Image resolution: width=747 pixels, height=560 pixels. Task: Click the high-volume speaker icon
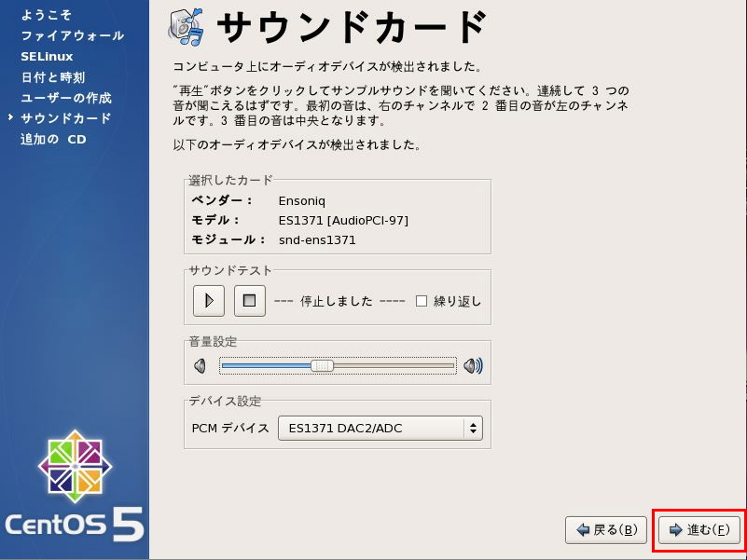tap(473, 365)
